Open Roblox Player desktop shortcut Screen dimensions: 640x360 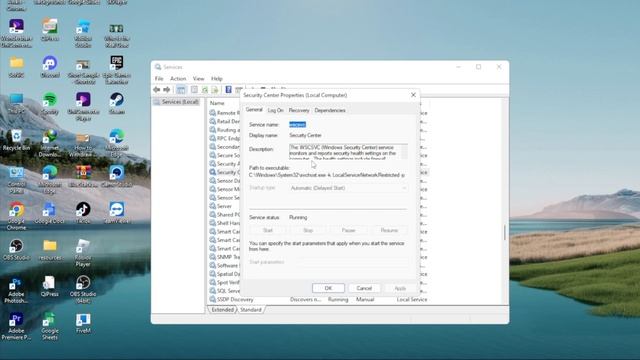pos(83,253)
